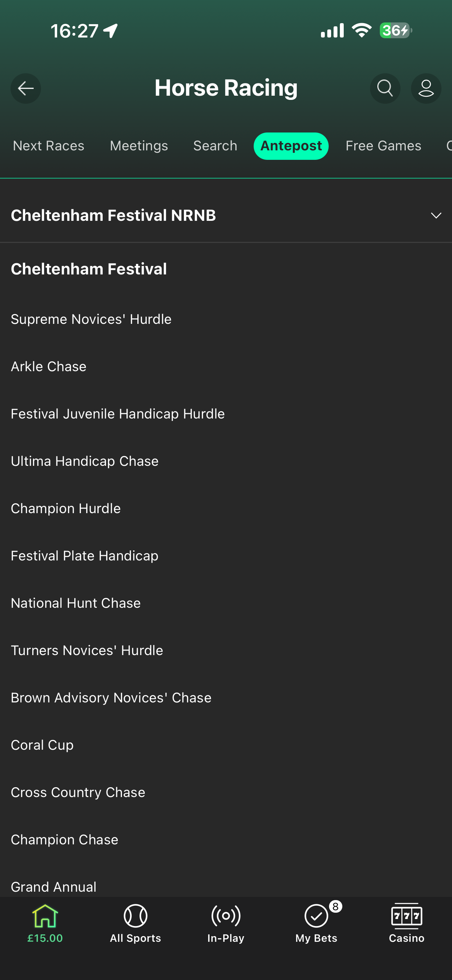Open Arkle Chase antepost market
Image resolution: width=452 pixels, height=980 pixels.
pyautogui.click(x=49, y=366)
